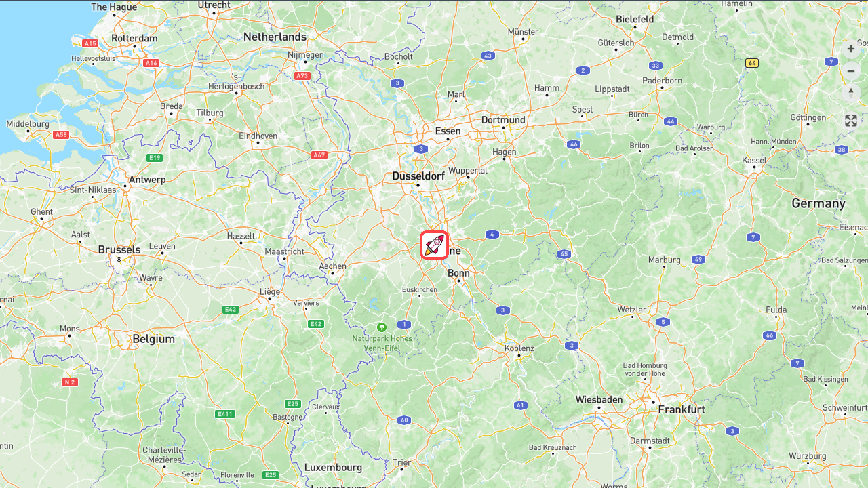Click the Naturpark Hohes Venn-Eifel park icon
This screenshot has height=488, width=868.
pyautogui.click(x=381, y=327)
